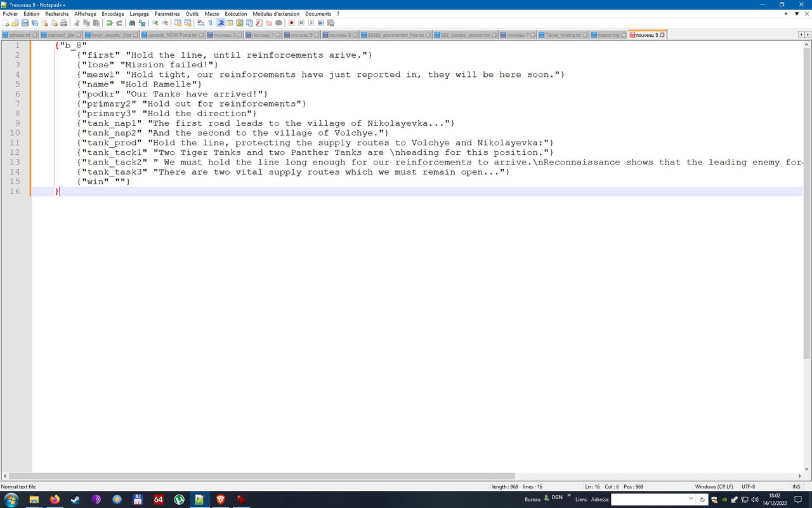The width and height of the screenshot is (812, 508).
Task: Switch to the mission.lng tab
Action: [609, 35]
